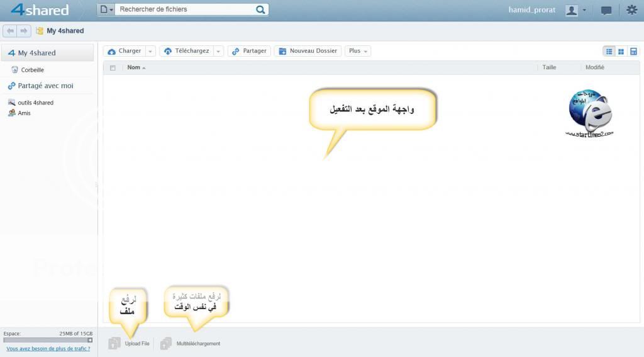This screenshot has width=644, height=357.
Task: Open Corbeille in the sidebar
Action: pyautogui.click(x=32, y=70)
